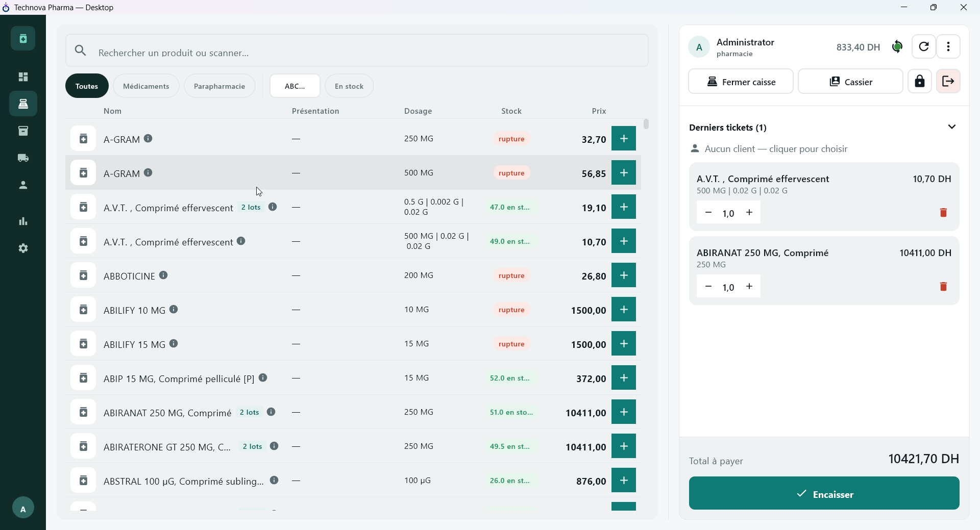The width and height of the screenshot is (980, 530).
Task: Open the three-dot more options menu
Action: click(x=948, y=47)
